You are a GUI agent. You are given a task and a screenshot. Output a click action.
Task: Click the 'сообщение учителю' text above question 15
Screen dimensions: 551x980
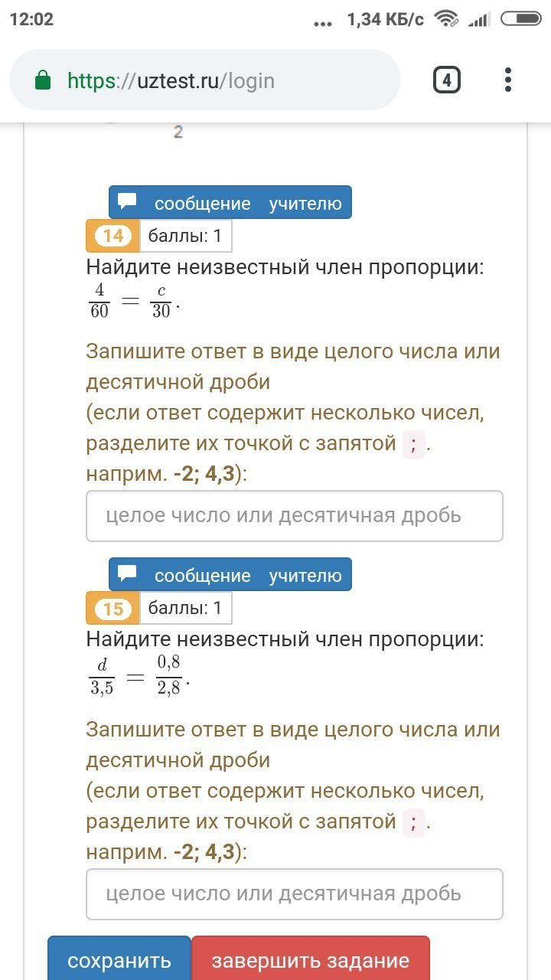[x=247, y=575]
